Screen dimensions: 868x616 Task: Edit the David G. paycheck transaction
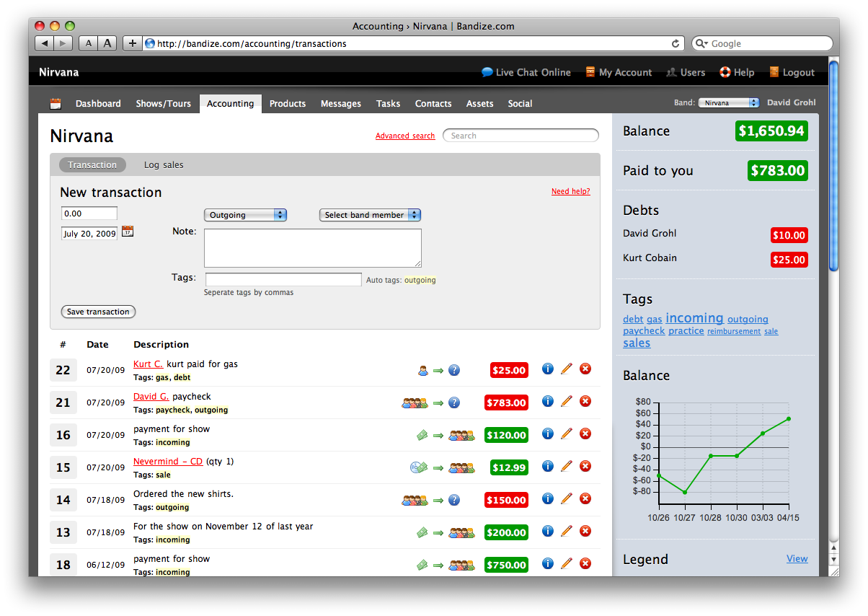pos(567,402)
